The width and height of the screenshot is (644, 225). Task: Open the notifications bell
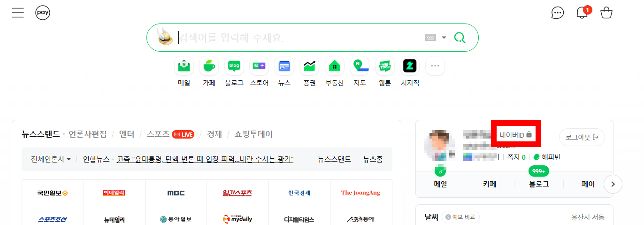click(582, 13)
